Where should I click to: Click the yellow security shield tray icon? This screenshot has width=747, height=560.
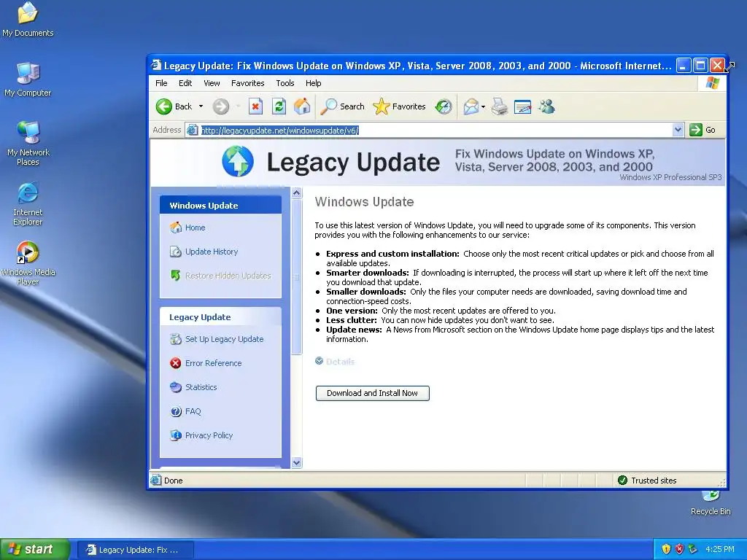(666, 550)
